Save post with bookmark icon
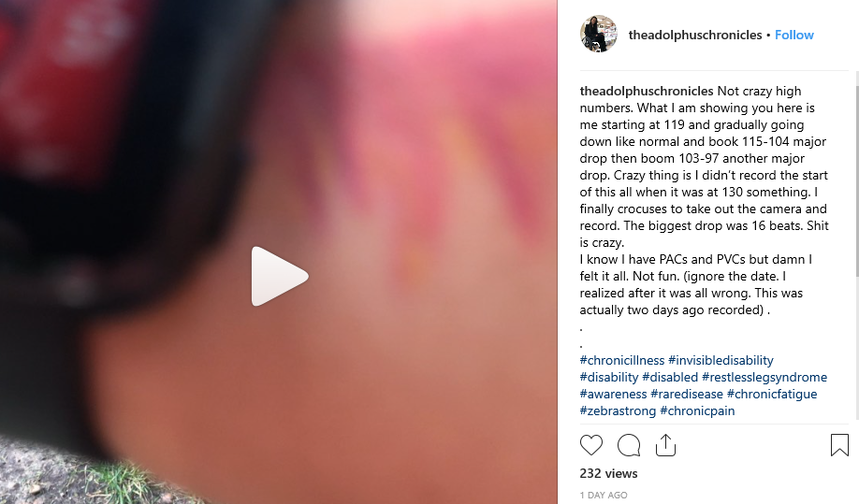 pos(839,445)
